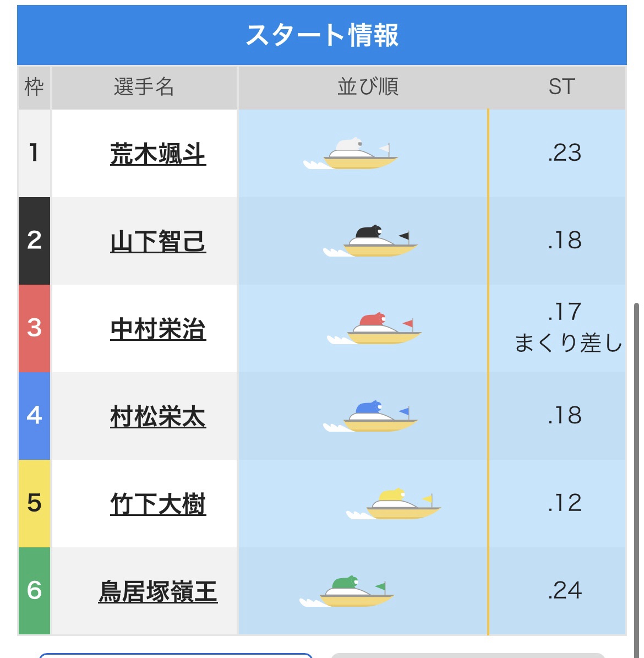Click the red frame number 3 cell
Screen dimensions: 644x658
34,328
